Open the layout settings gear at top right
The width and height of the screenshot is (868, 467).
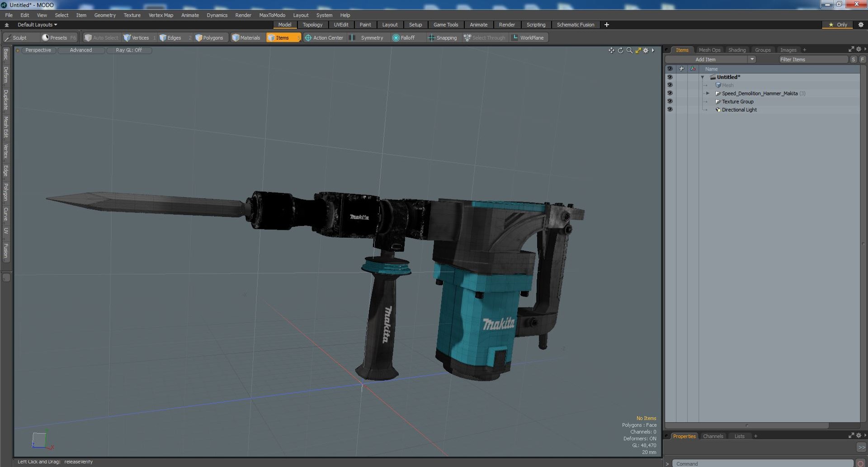[861, 24]
